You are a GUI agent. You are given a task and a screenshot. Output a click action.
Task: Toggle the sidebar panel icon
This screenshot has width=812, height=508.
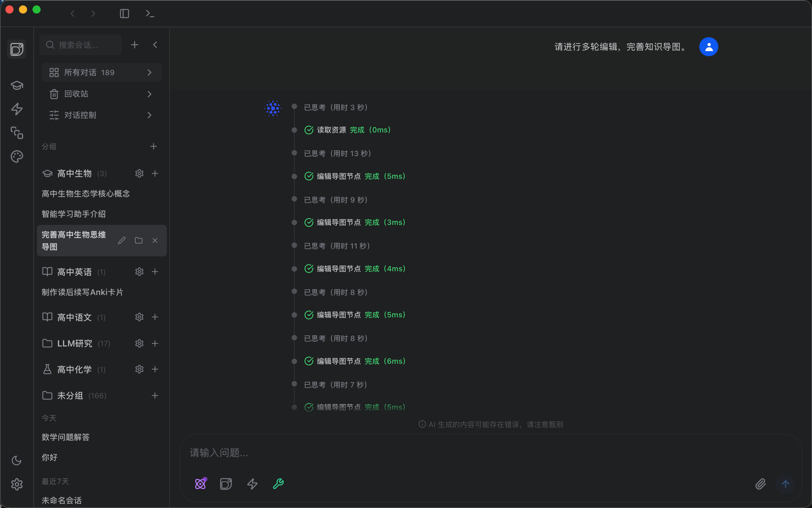click(125, 14)
